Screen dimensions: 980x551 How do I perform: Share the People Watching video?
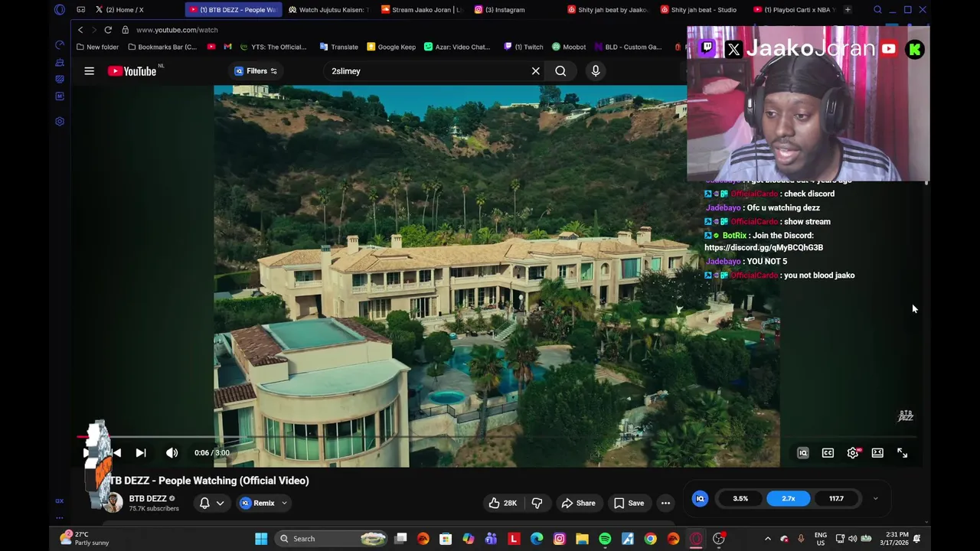coord(578,503)
